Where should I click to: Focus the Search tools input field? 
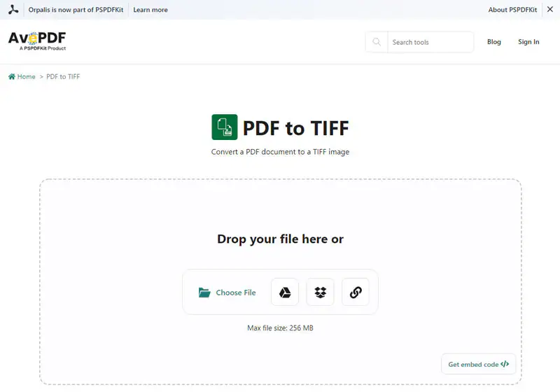click(430, 42)
